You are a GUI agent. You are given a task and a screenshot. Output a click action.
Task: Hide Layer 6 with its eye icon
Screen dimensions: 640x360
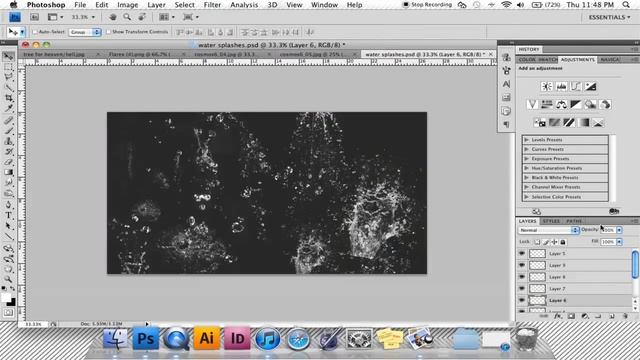pos(522,300)
